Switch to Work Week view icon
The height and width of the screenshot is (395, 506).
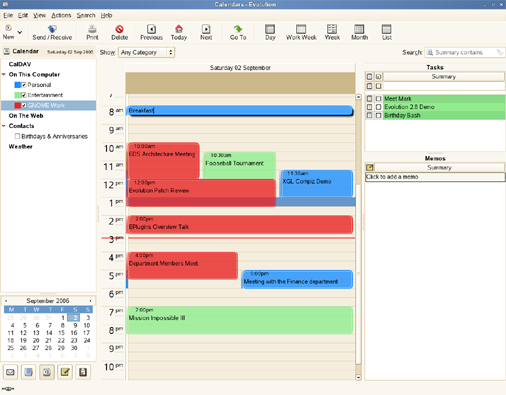click(301, 29)
